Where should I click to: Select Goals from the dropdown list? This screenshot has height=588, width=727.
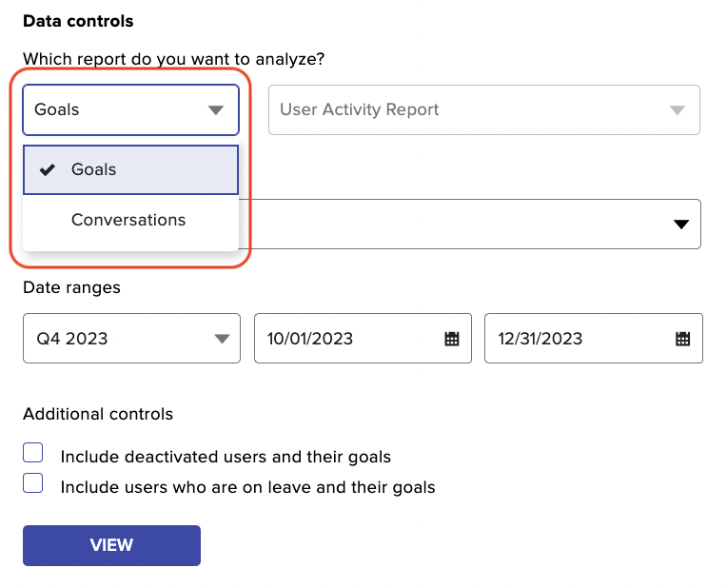pyautogui.click(x=130, y=169)
